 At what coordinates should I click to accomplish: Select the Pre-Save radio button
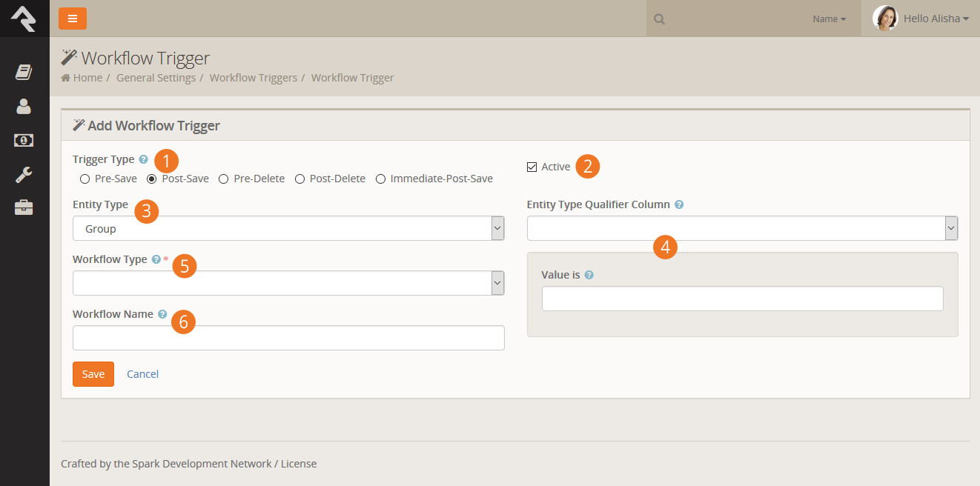coord(85,179)
